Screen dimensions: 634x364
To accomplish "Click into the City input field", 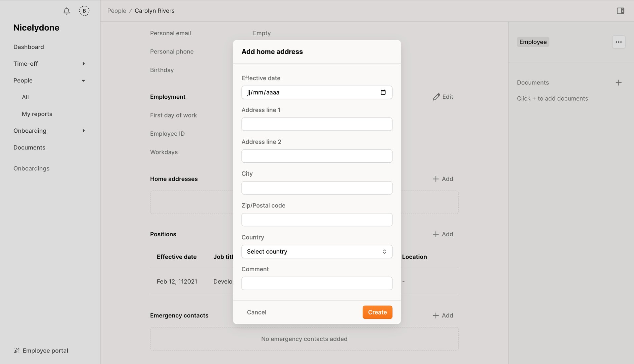I will (x=316, y=187).
